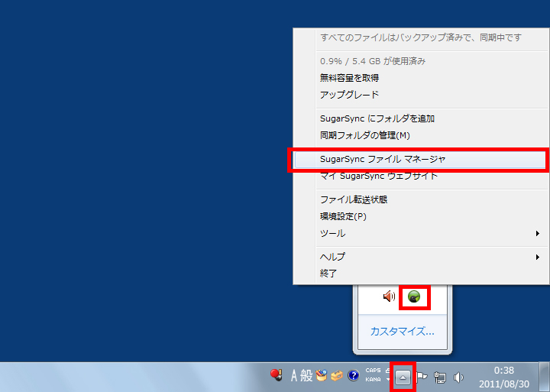This screenshot has width=550, height=392.
Task: Choose アップグレード from the menu
Action: point(421,95)
